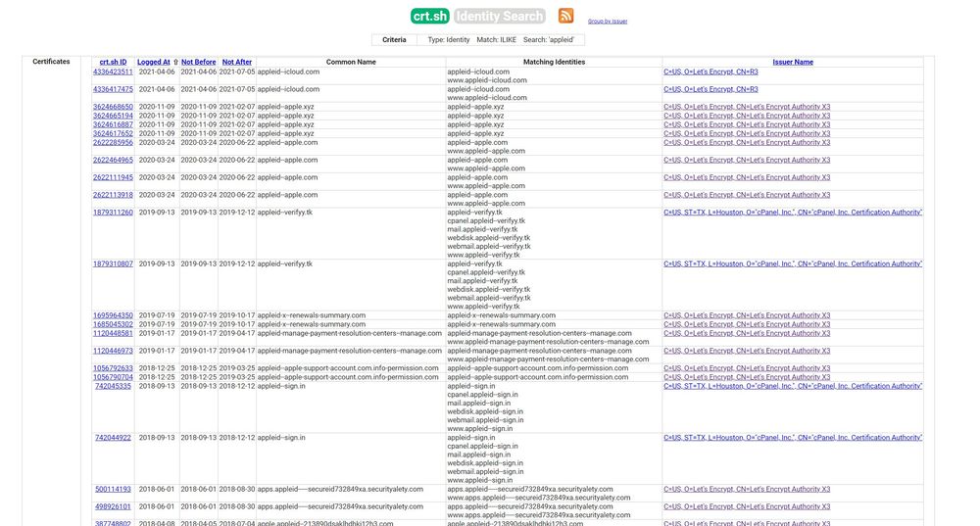
Task: Open certificate ID 3624665194
Action: pos(113,116)
